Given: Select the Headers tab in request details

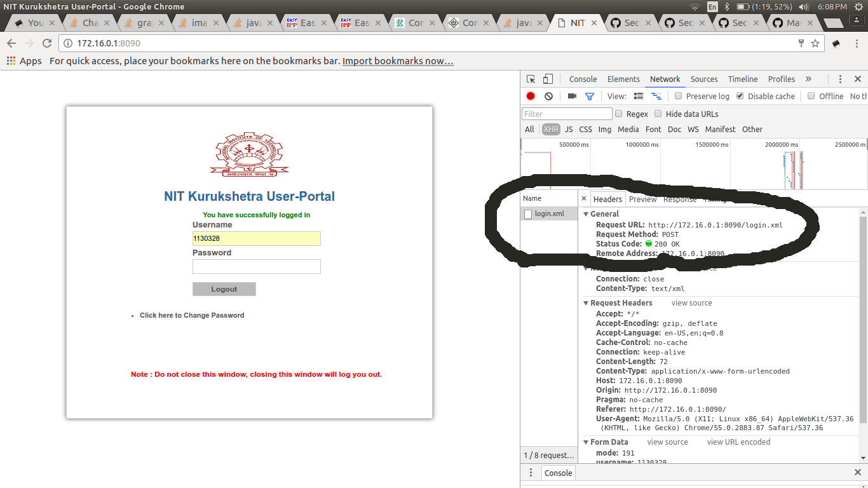Looking at the screenshot, I should pyautogui.click(x=607, y=199).
